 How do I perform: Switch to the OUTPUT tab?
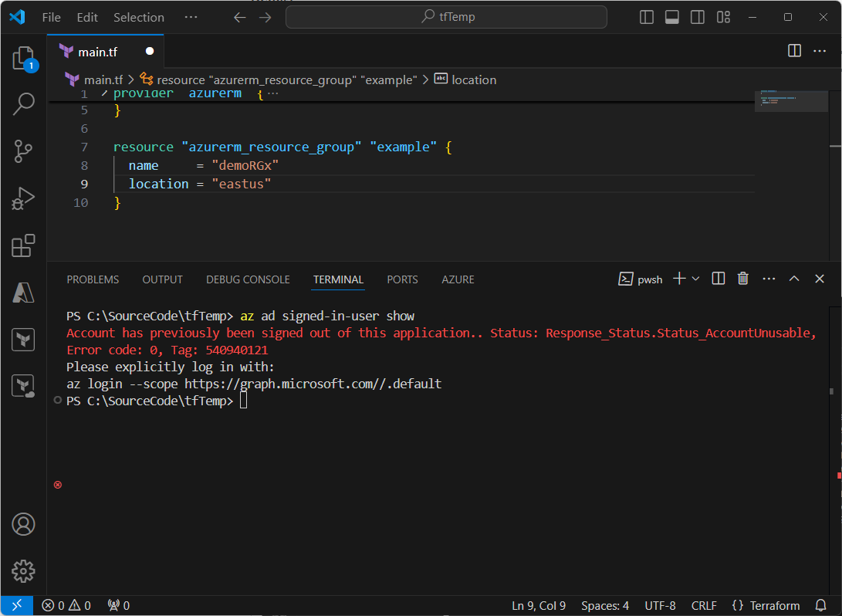point(162,279)
